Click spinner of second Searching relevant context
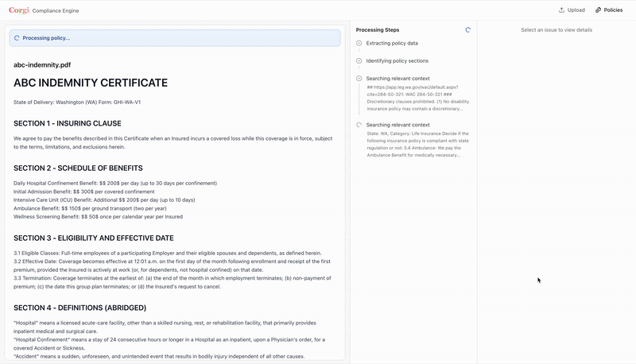Viewport: 636px width, 364px height. click(359, 125)
